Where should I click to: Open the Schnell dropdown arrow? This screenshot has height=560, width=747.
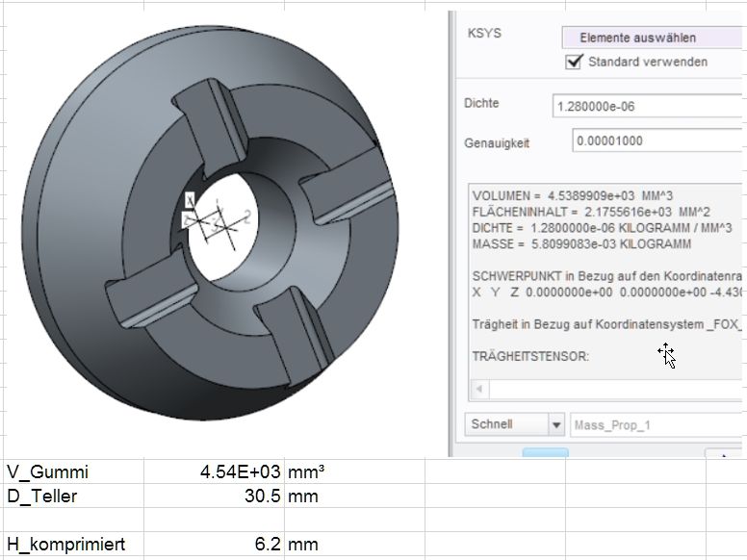(556, 425)
